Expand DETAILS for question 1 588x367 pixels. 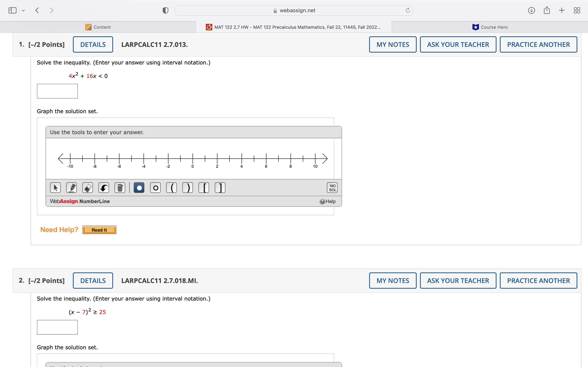tap(93, 45)
